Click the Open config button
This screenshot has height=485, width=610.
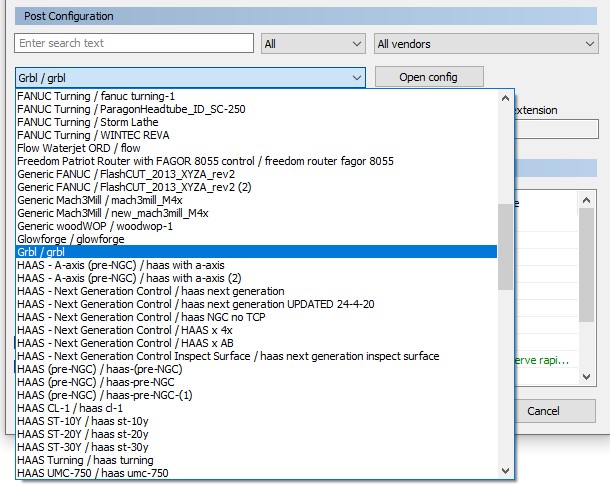tap(429, 77)
